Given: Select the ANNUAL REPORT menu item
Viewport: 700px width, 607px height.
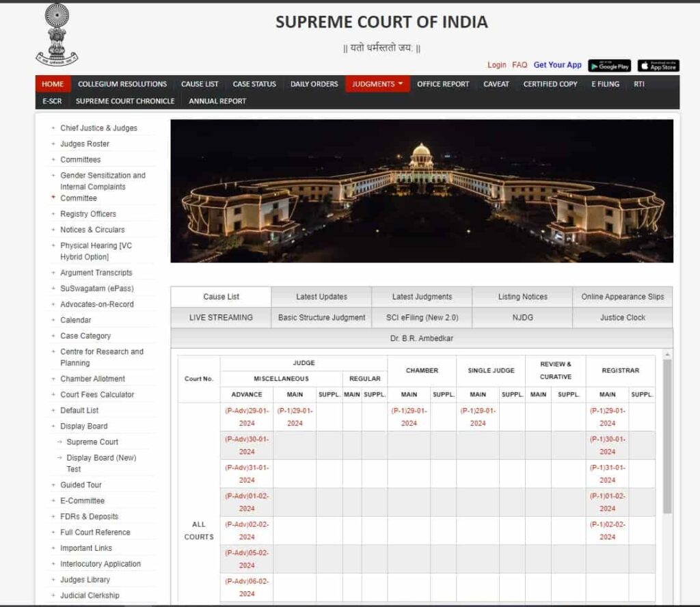Looking at the screenshot, I should (216, 100).
